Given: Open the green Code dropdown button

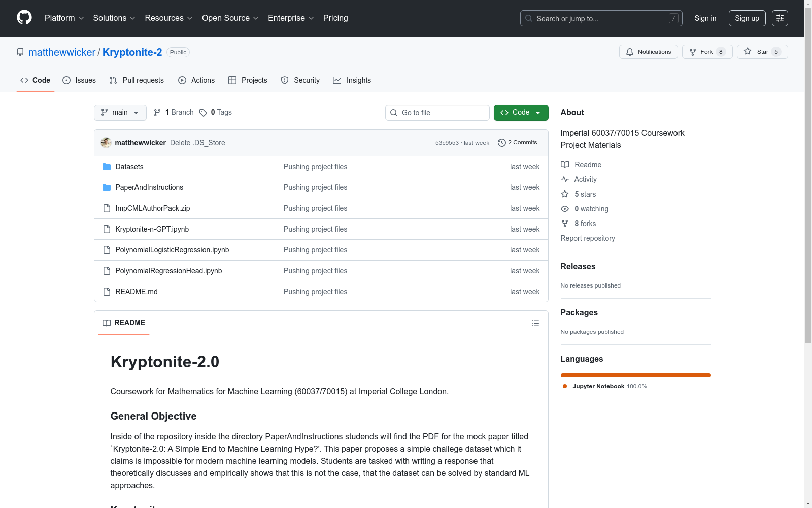Looking at the screenshot, I should point(521,113).
